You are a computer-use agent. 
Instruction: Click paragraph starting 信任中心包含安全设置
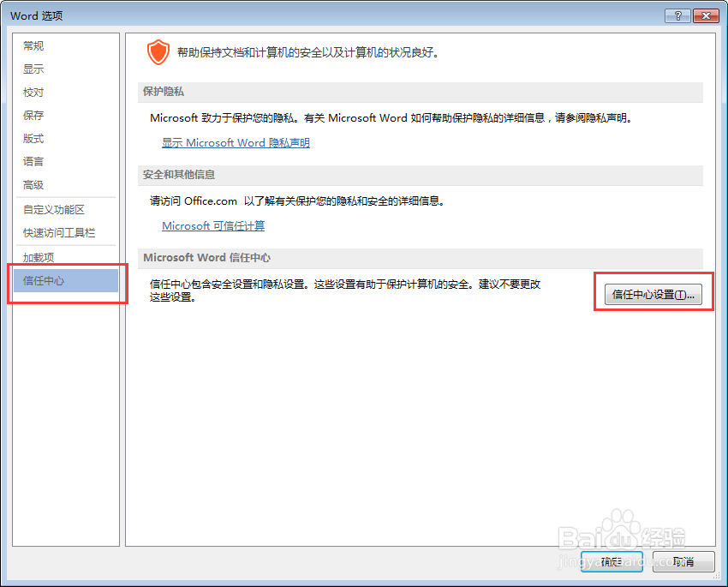pos(345,291)
